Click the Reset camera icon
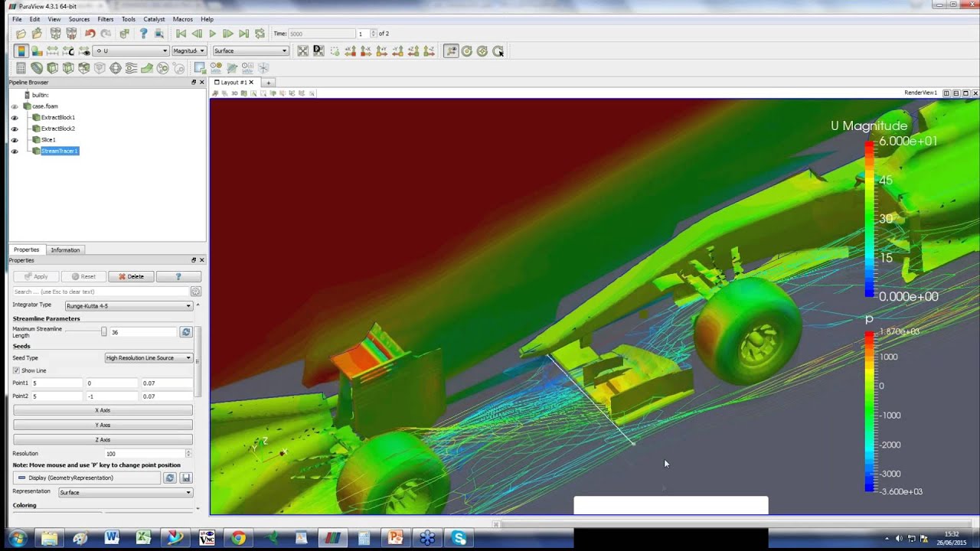Screen dimensions: 980x551 click(x=303, y=51)
